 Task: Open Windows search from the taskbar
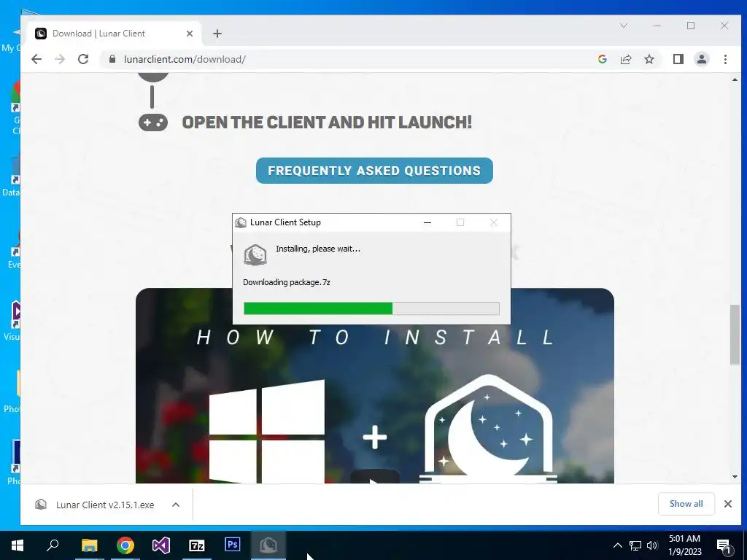coord(53,545)
